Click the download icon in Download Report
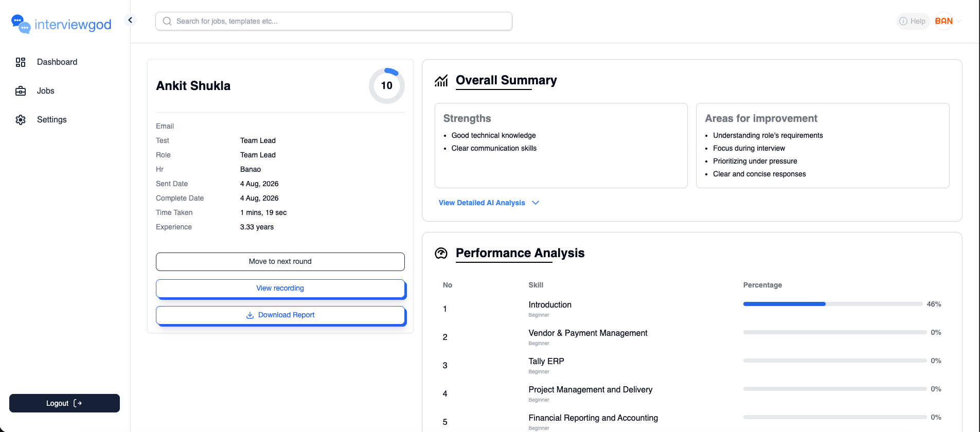This screenshot has height=432, width=980. coord(250,315)
